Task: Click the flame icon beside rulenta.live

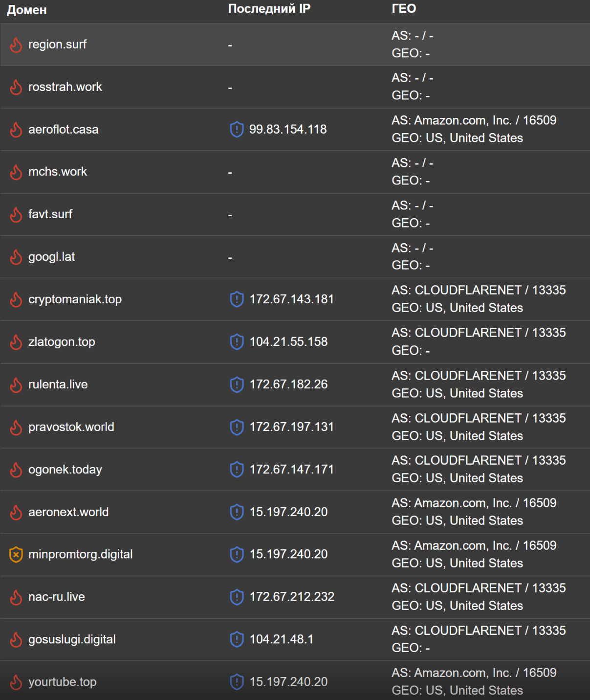Action: (16, 384)
